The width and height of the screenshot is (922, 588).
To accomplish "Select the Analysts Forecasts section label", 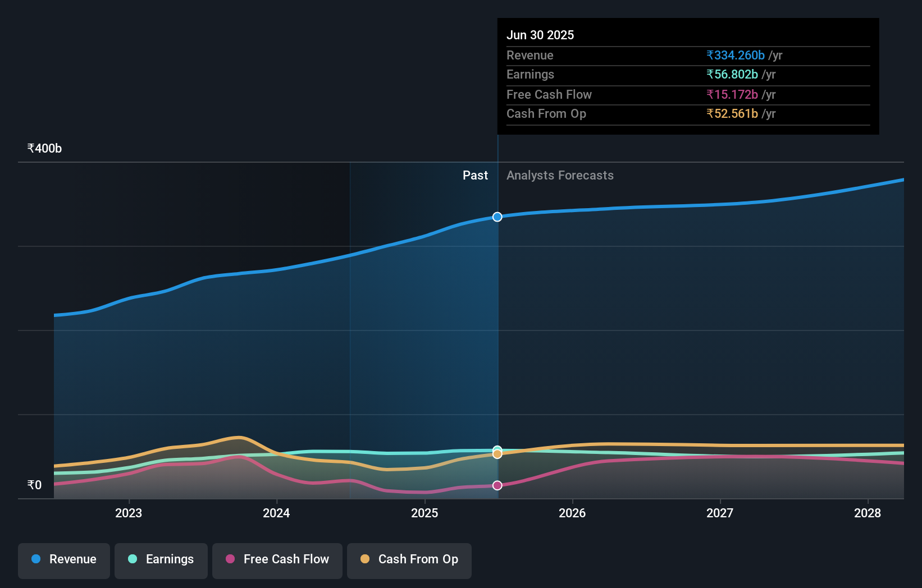I will point(560,175).
